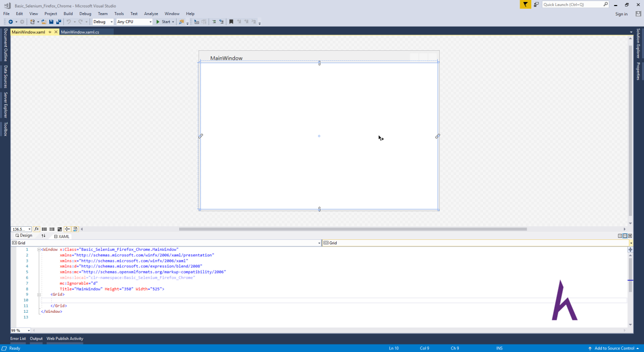Click the Comment out selected lines icon
The height and width of the screenshot is (352, 644).
[x=214, y=22]
